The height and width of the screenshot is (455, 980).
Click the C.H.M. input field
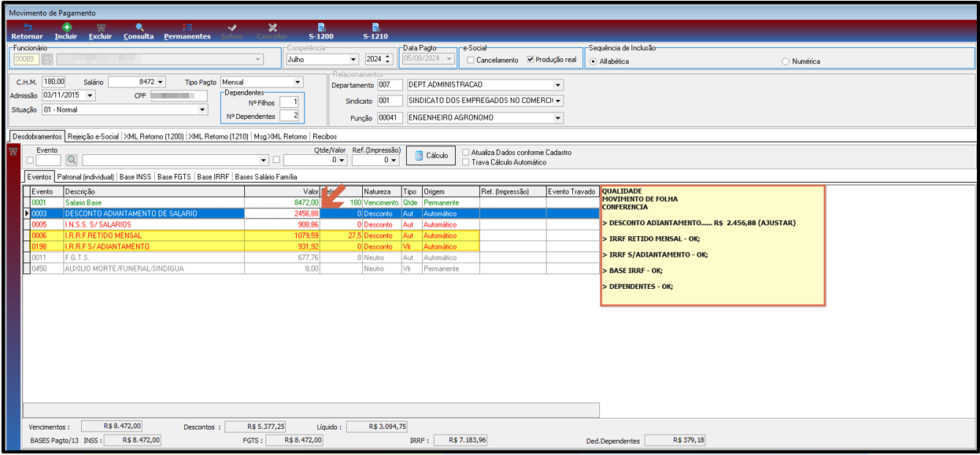54,82
